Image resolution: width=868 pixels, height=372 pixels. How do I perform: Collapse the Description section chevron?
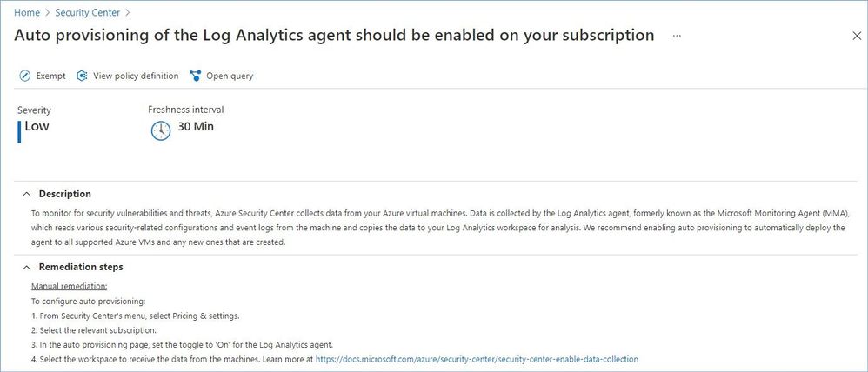pyautogui.click(x=25, y=194)
